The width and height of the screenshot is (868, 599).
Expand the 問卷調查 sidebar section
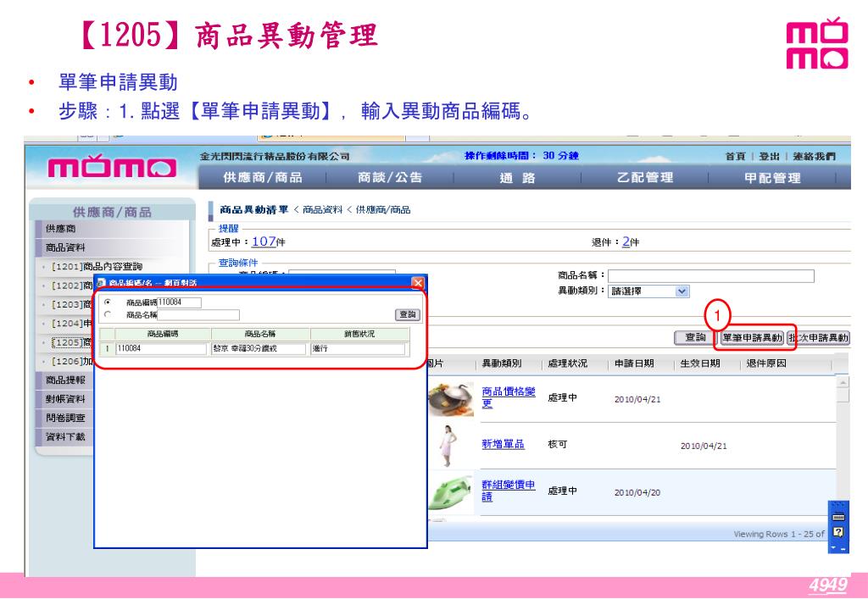[x=65, y=418]
